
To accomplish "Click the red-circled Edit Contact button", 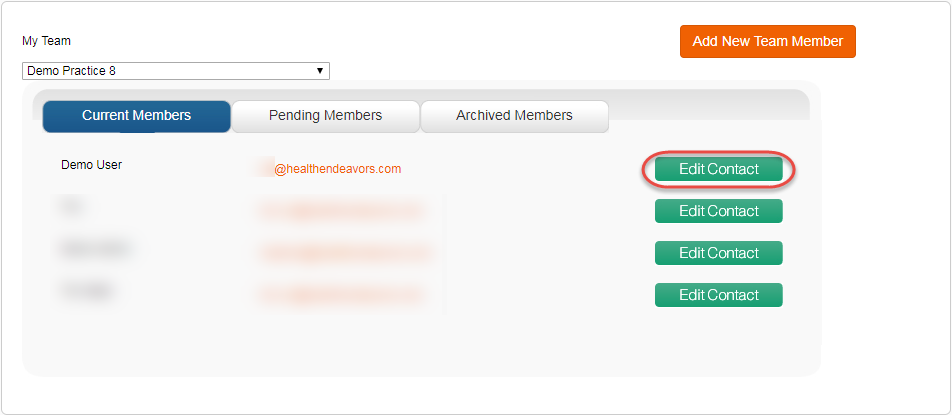I will (x=719, y=169).
